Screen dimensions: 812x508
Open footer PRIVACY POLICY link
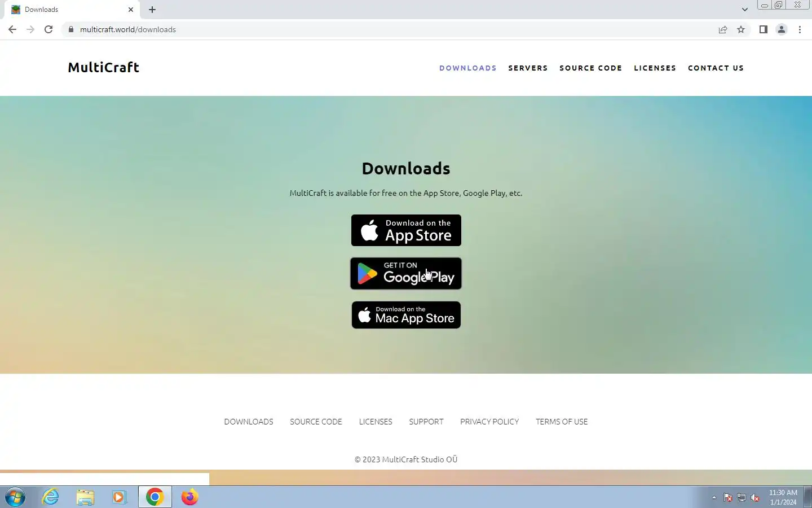coord(489,422)
